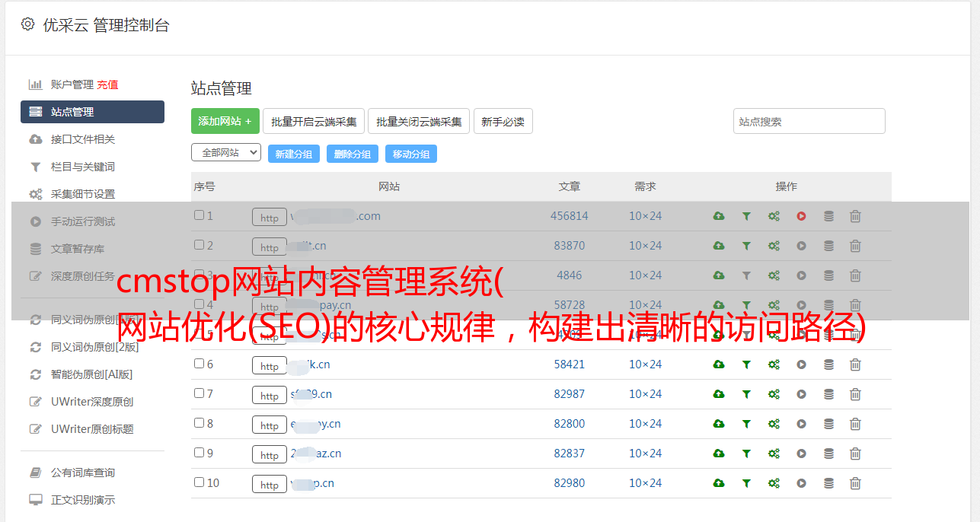Click the header gear icon beside 优采云

pyautogui.click(x=27, y=24)
